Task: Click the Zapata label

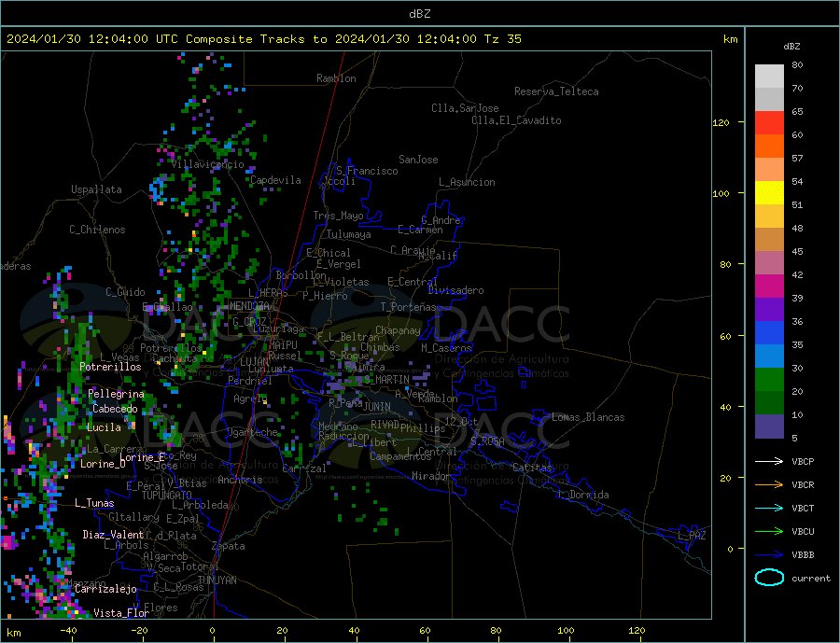Action: coord(229,546)
